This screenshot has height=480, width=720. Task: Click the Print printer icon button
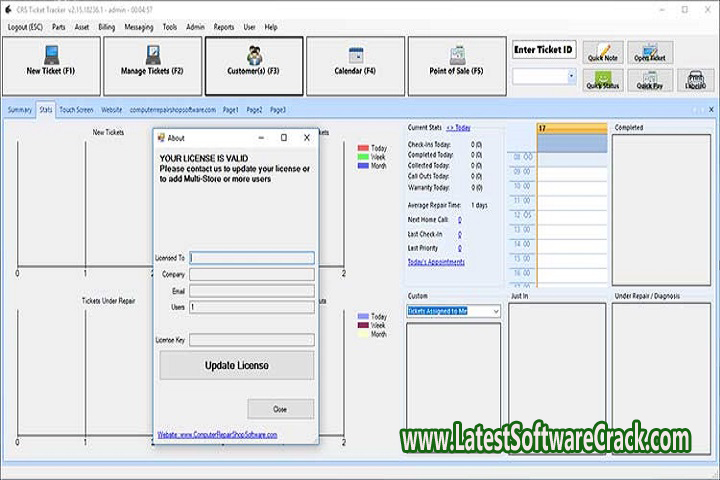point(696,80)
